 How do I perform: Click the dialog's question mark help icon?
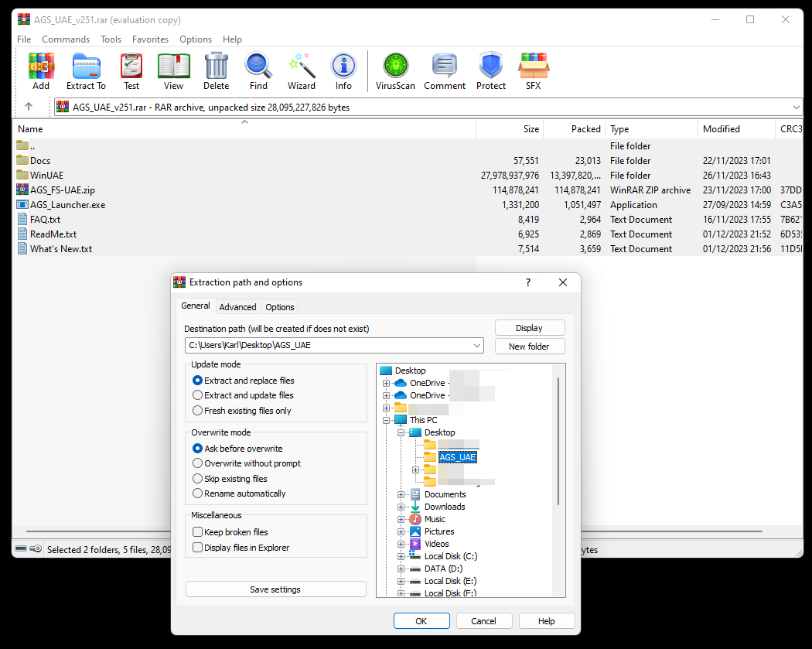528,282
